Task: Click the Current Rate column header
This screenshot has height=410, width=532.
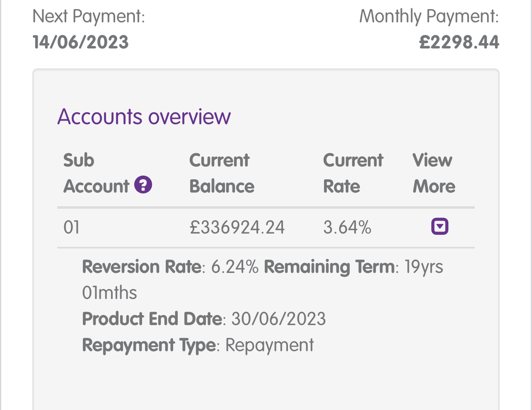Action: [x=353, y=173]
